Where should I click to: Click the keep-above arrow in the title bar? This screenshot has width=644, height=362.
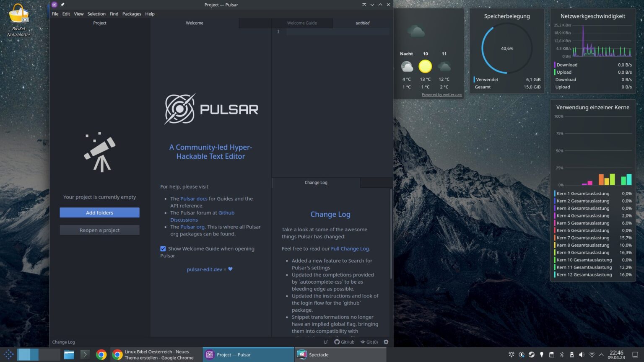pos(364,5)
